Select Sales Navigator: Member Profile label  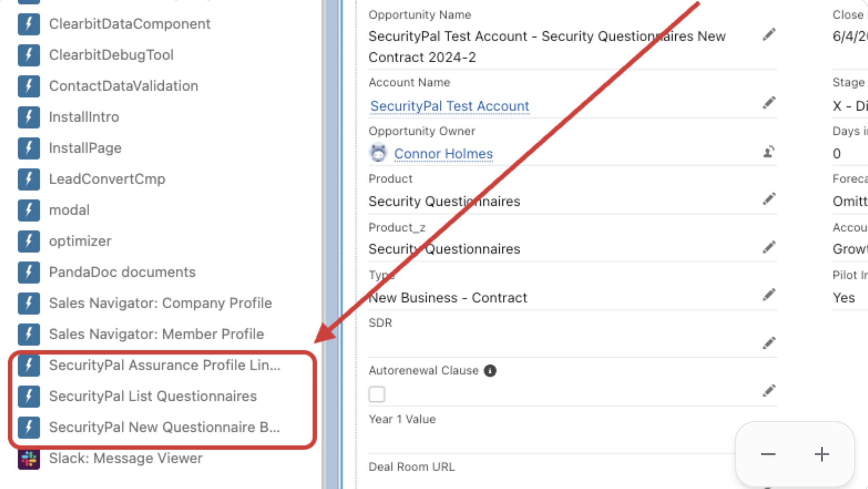tap(156, 334)
